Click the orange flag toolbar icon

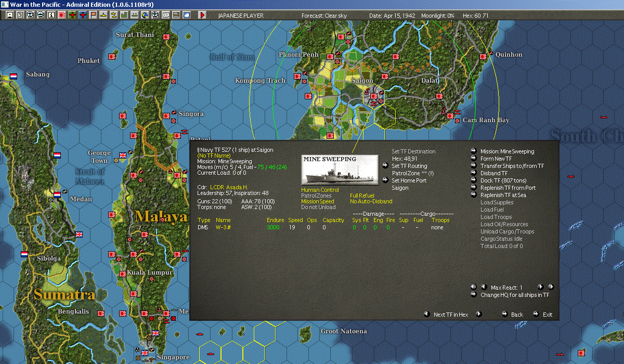click(93, 15)
